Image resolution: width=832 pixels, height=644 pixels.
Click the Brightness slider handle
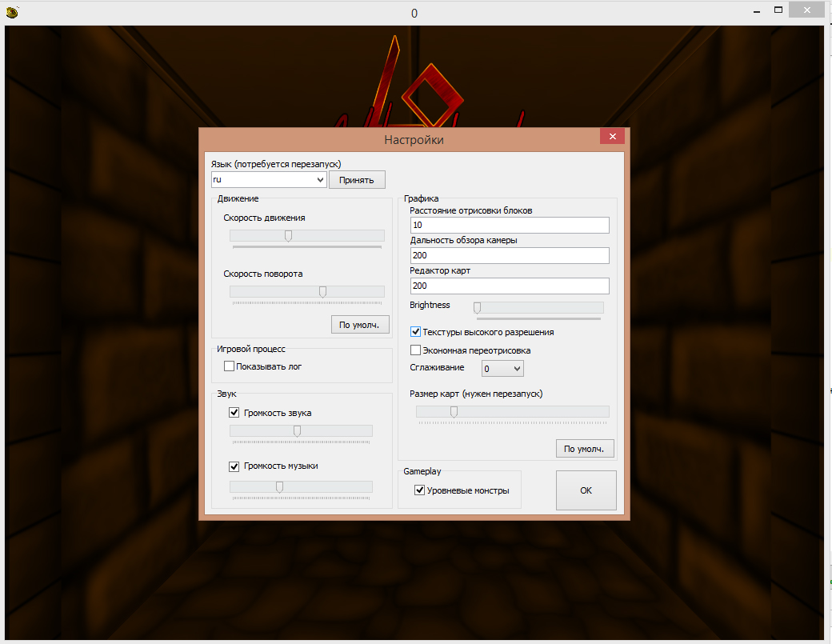click(x=477, y=308)
